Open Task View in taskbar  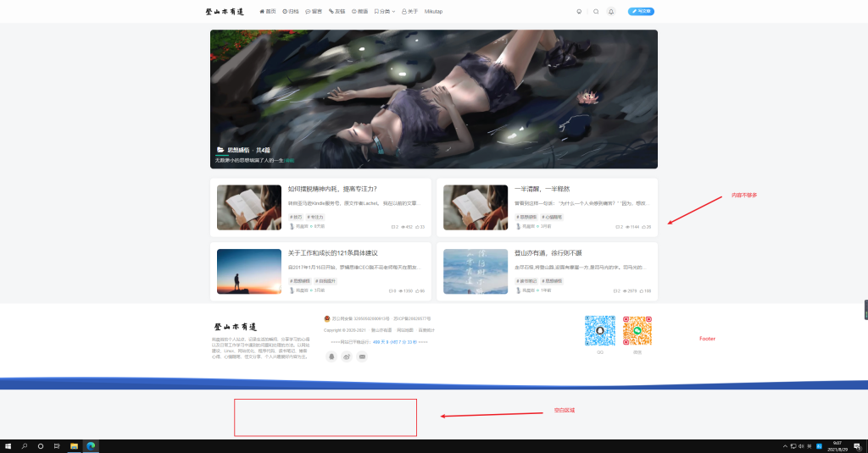[57, 446]
